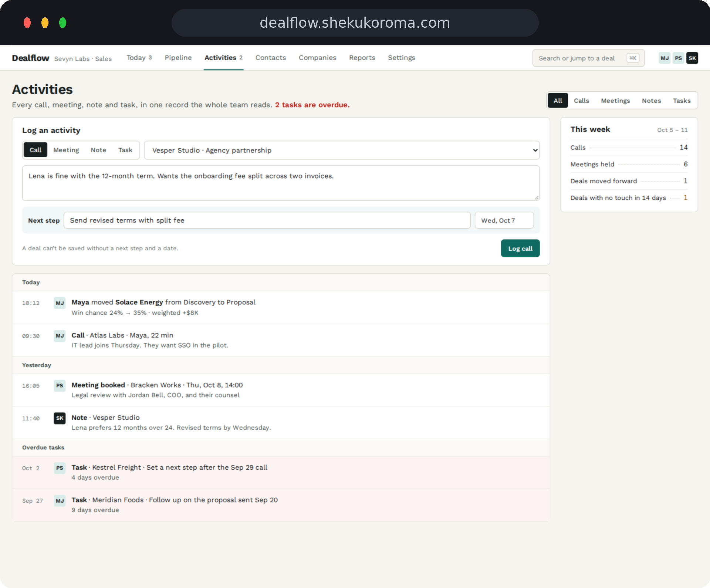Click the PS avatar in the top bar
This screenshot has width=710, height=588.
coord(678,58)
